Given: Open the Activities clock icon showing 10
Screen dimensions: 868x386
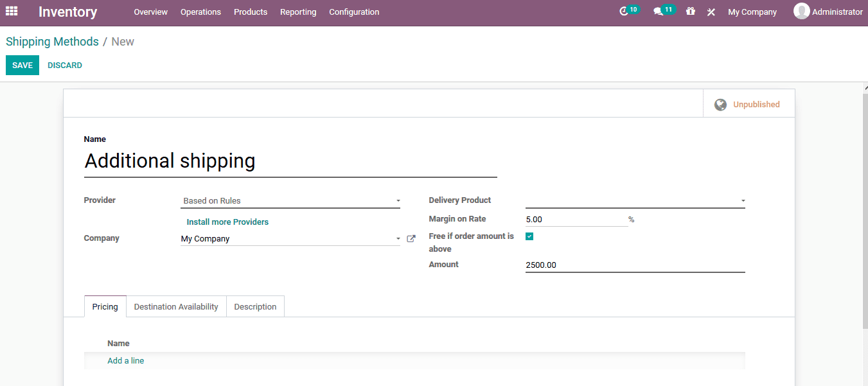Looking at the screenshot, I should click(x=624, y=11).
